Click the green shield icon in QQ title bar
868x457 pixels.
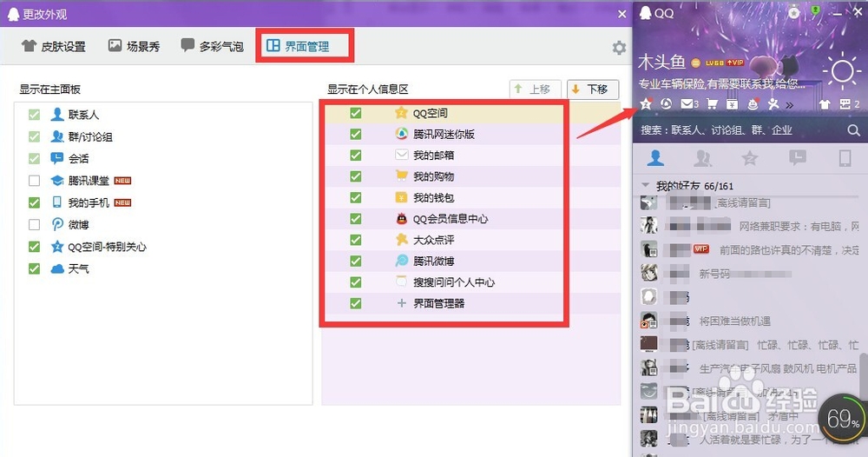(815, 11)
